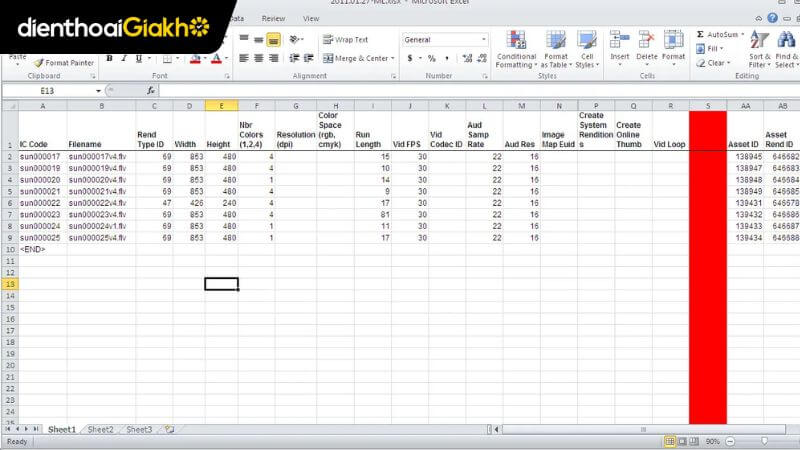This screenshot has width=800, height=450.
Task: Switch to Page Break Preview view
Action: pos(694,441)
